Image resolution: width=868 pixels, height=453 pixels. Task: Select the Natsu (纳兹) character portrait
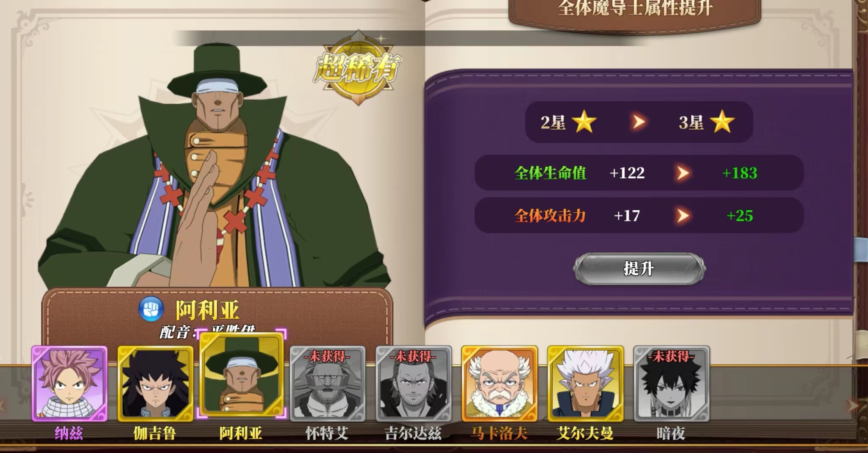coord(70,384)
